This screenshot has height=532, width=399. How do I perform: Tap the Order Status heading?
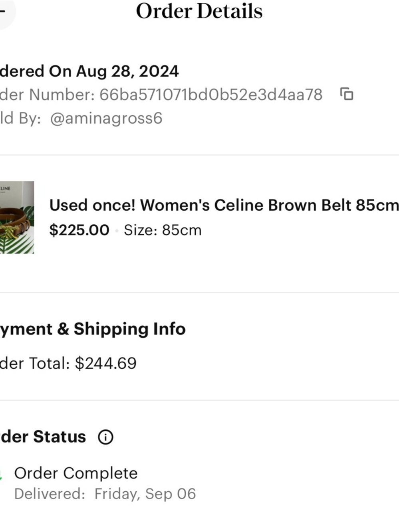tap(43, 437)
